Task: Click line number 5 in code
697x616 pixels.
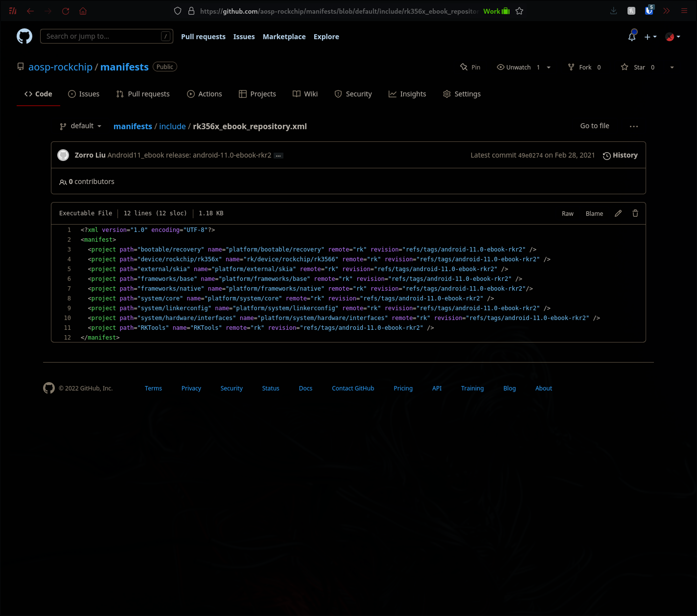Action: [69, 269]
